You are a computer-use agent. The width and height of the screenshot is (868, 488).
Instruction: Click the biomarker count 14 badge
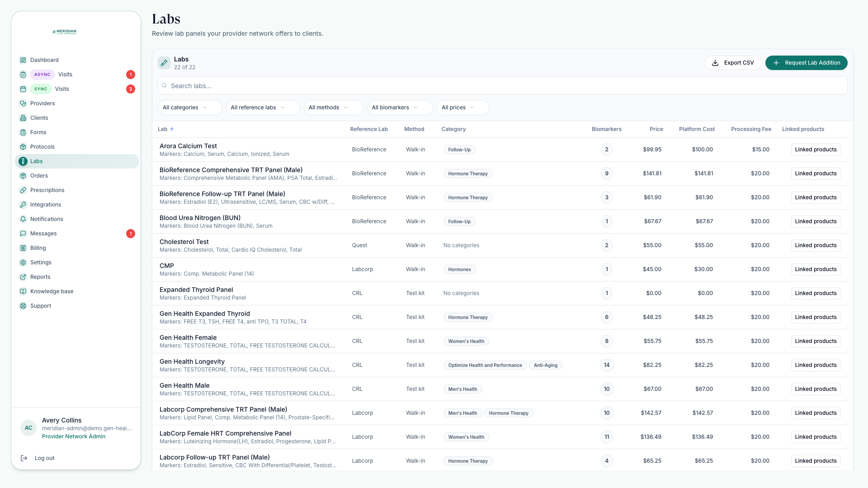607,365
